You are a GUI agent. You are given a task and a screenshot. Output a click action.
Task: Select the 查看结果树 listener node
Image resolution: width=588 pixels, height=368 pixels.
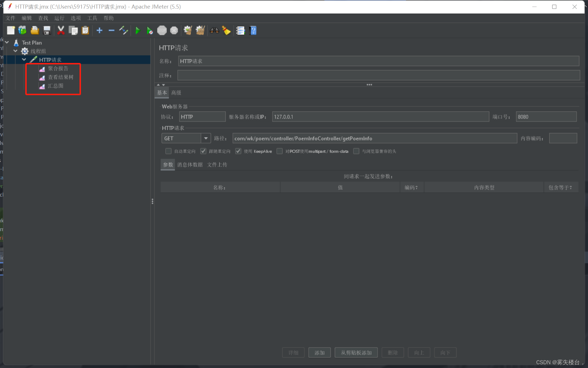(x=61, y=77)
